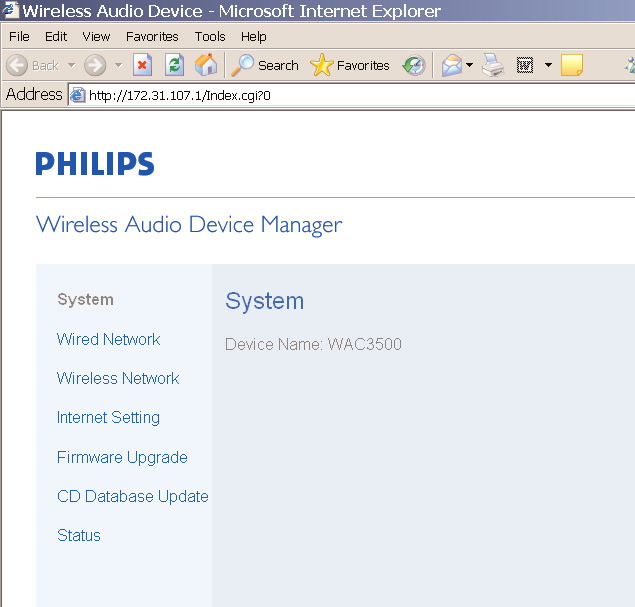Viewport: 635px width, 607px height.
Task: Open the Internet Setting page
Action: [x=108, y=417]
